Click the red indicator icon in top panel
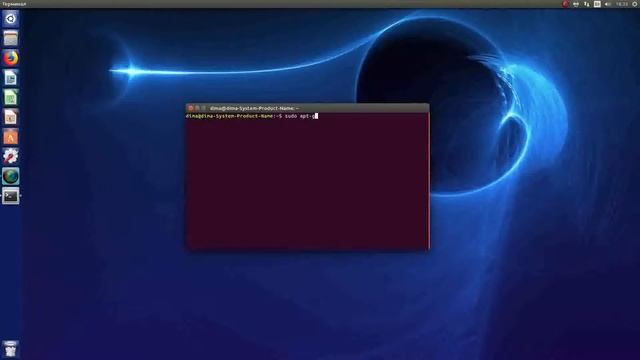Viewport: 640px width, 360px height. pyautogui.click(x=565, y=4)
